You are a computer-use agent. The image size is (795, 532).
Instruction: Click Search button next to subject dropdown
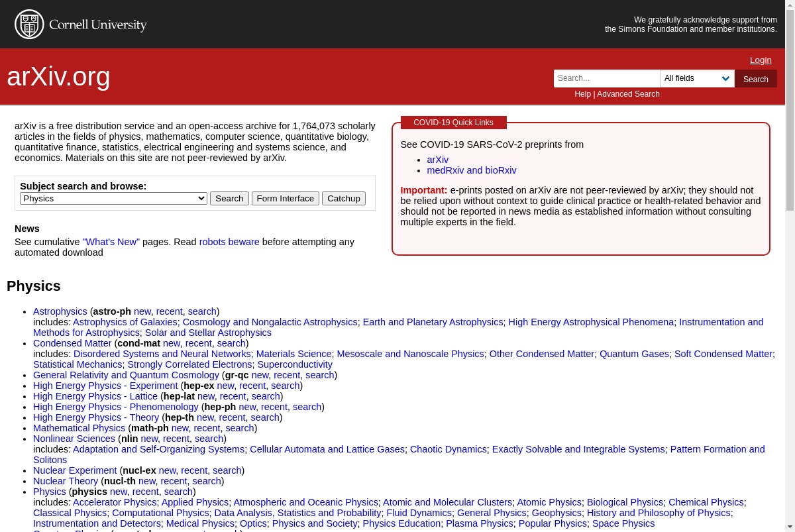(x=229, y=198)
